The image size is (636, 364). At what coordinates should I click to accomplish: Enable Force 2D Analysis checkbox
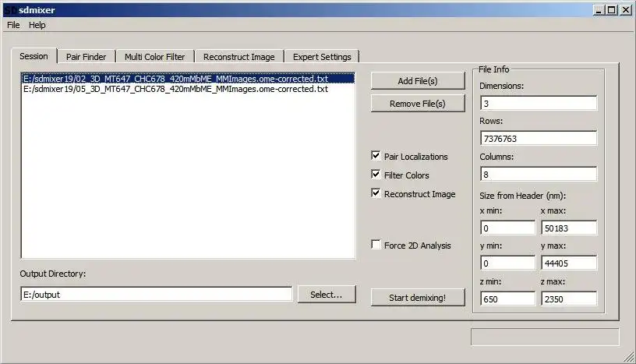(376, 244)
